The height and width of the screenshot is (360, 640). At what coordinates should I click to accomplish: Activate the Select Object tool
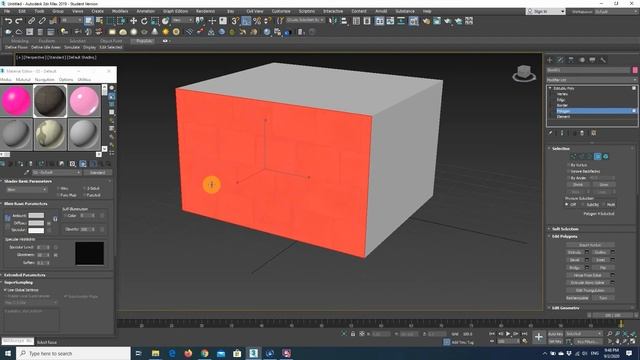(x=89, y=20)
